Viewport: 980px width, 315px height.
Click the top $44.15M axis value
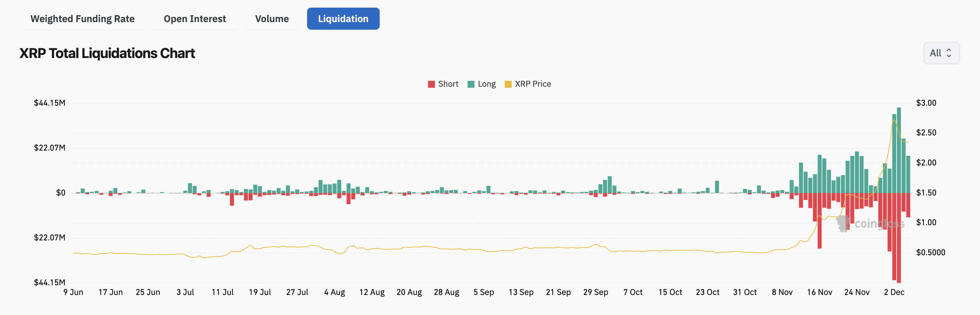tap(49, 103)
